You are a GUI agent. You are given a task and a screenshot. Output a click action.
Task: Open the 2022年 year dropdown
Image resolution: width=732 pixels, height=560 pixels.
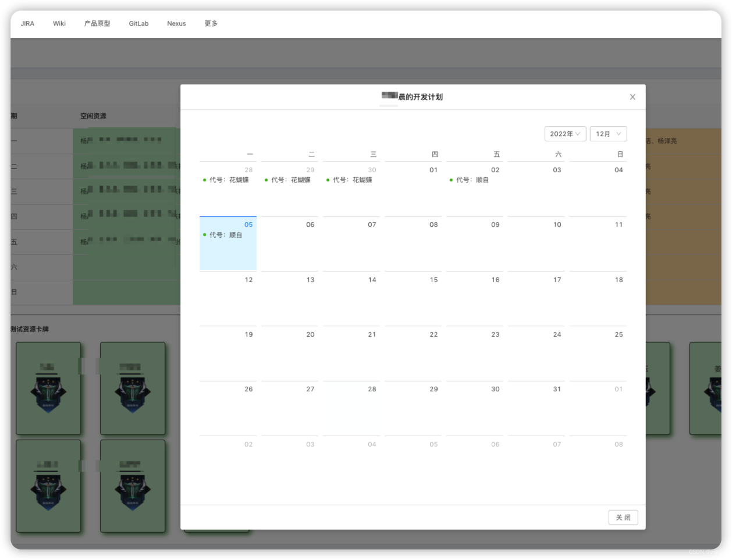(x=565, y=134)
